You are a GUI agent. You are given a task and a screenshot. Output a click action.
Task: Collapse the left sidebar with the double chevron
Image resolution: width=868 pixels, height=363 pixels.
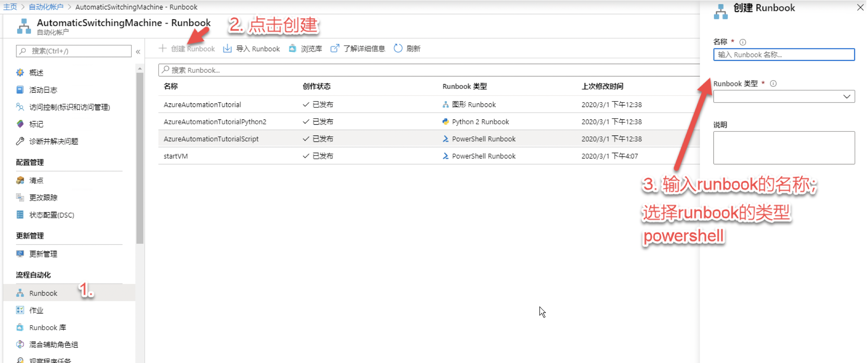(138, 51)
